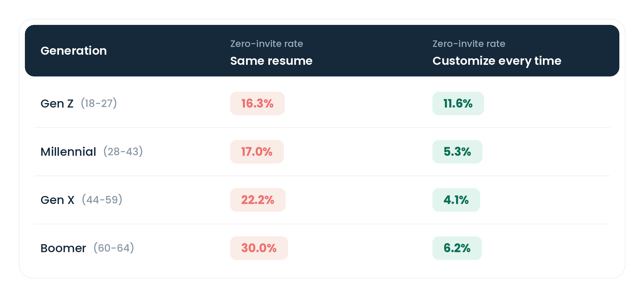This screenshot has width=644, height=297.
Task: Click the (18-27) age range
Action: click(99, 103)
